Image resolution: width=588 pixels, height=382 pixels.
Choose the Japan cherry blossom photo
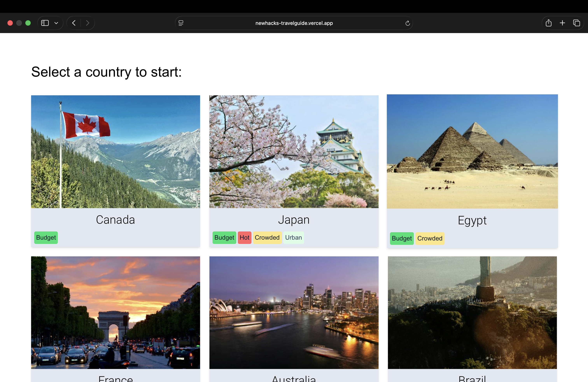294,152
